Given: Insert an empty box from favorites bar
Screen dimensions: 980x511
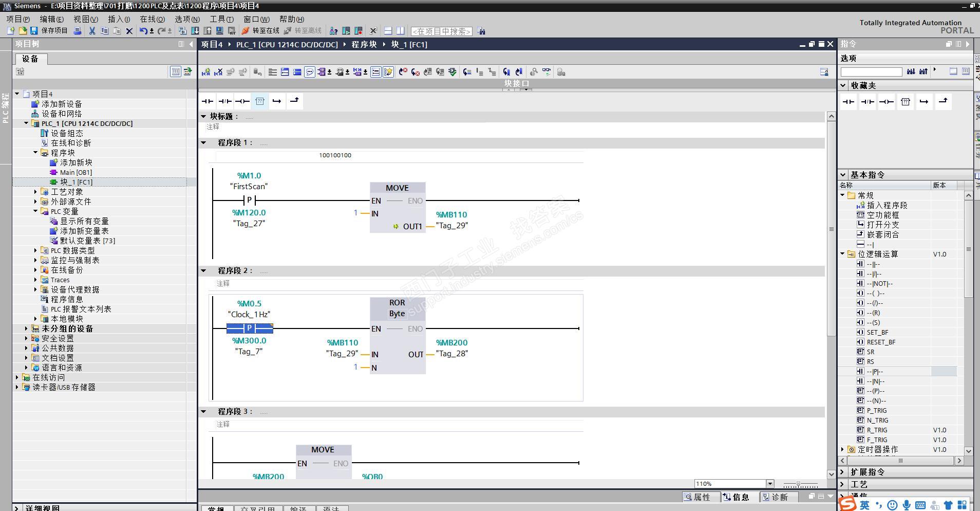Looking at the screenshot, I should click(x=260, y=101).
